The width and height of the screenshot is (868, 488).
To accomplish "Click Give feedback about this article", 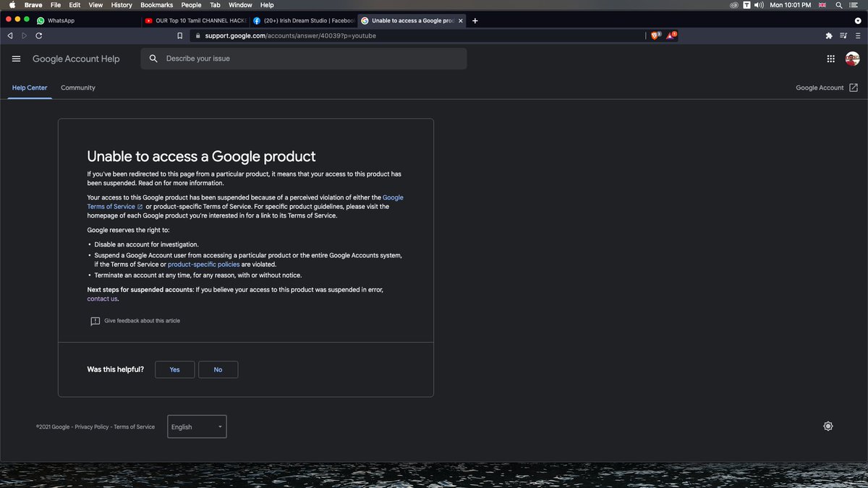I will pos(142,321).
